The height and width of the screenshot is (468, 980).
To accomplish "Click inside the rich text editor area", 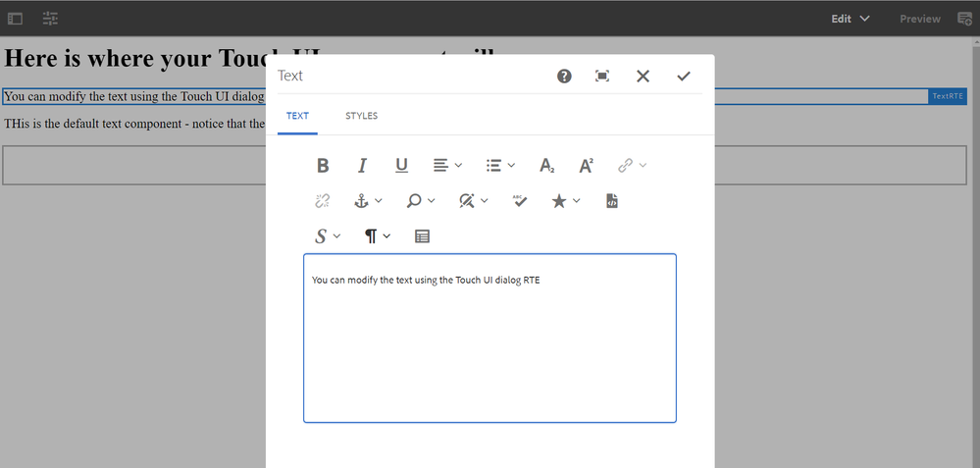I will [490, 338].
